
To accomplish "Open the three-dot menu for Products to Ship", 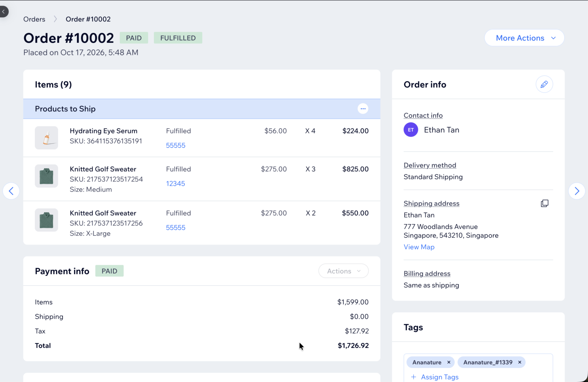I will click(x=363, y=109).
